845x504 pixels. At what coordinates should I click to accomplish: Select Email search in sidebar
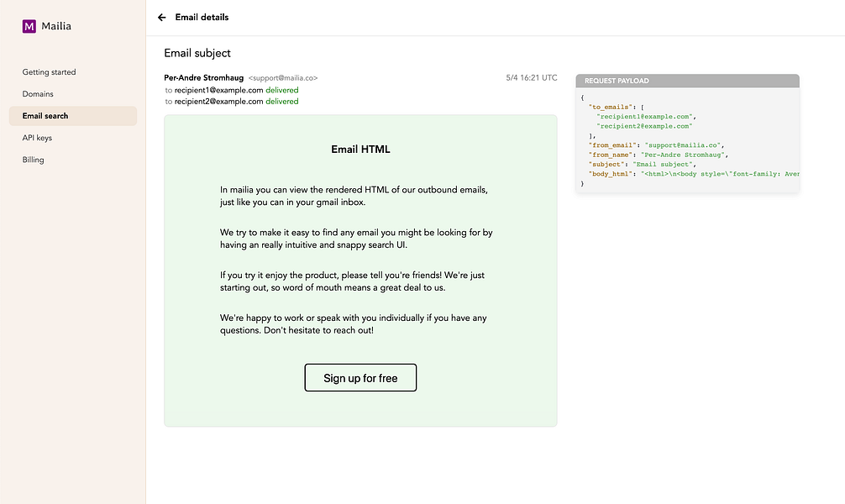73,116
